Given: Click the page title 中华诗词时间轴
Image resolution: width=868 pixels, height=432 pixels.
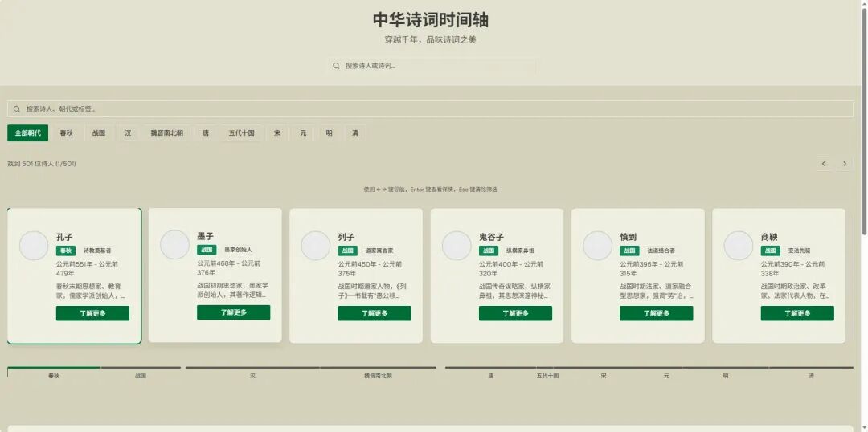Looking at the screenshot, I should point(431,20).
